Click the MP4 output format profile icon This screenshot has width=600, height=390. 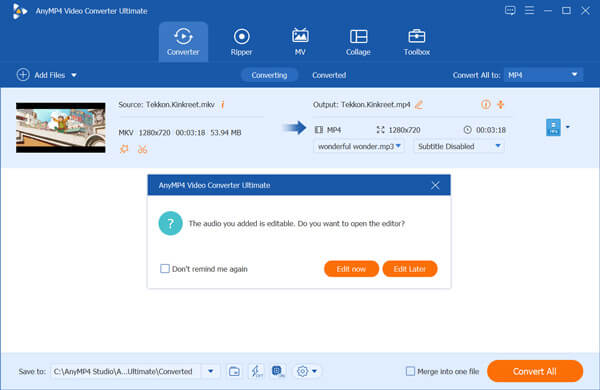553,127
